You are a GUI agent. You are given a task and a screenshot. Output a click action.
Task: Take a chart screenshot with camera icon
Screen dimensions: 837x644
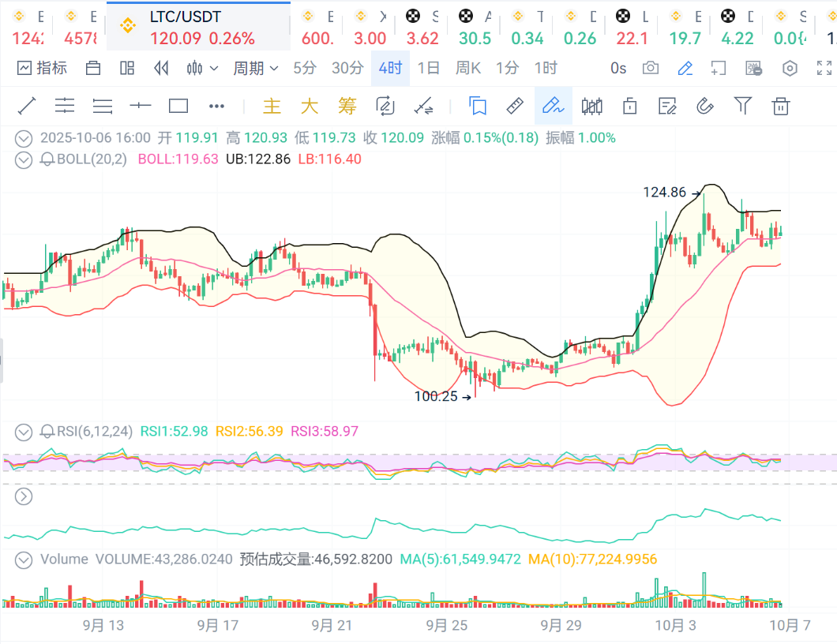coord(650,69)
